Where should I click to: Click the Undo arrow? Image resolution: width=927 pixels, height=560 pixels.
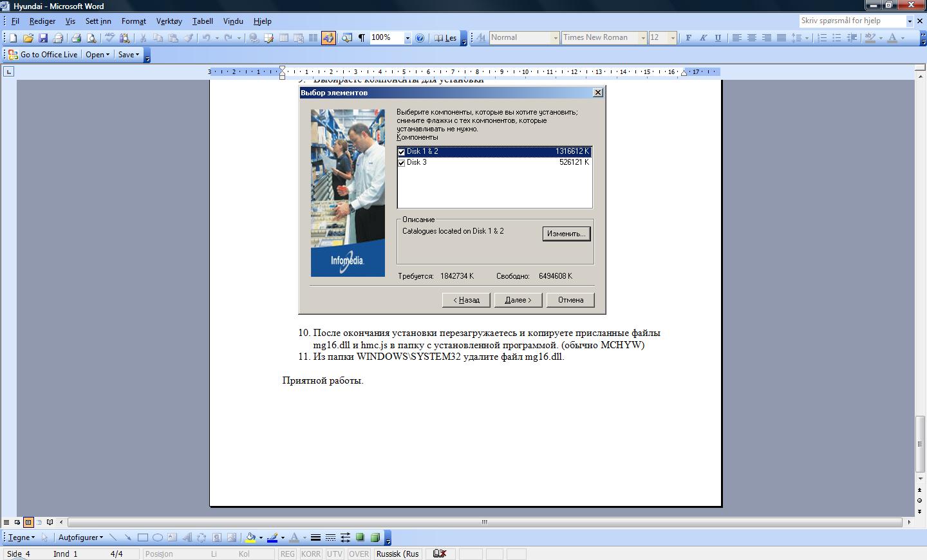click(x=206, y=38)
